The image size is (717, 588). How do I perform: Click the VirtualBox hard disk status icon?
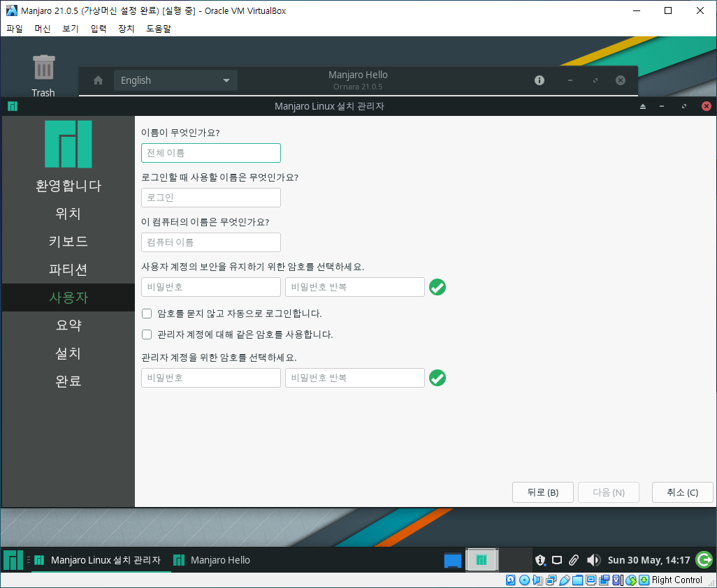511,580
